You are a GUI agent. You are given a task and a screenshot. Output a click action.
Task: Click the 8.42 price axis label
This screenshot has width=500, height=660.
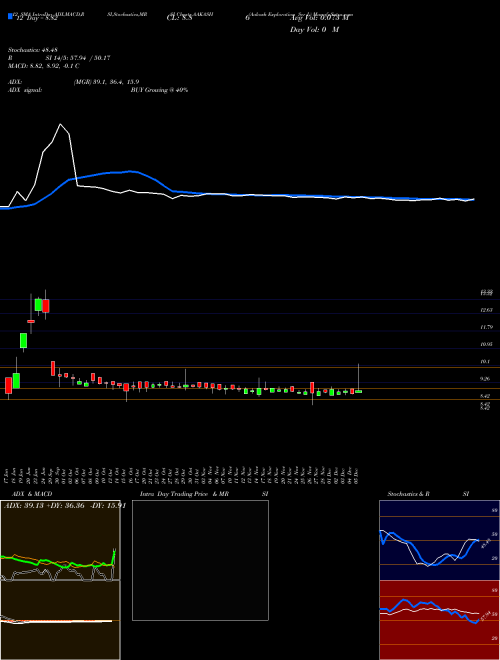[486, 396]
